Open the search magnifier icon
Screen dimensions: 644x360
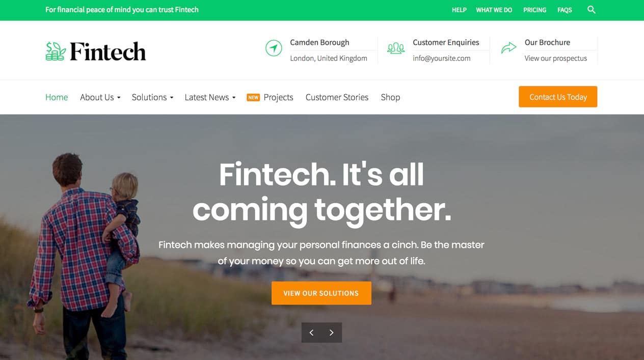(591, 10)
